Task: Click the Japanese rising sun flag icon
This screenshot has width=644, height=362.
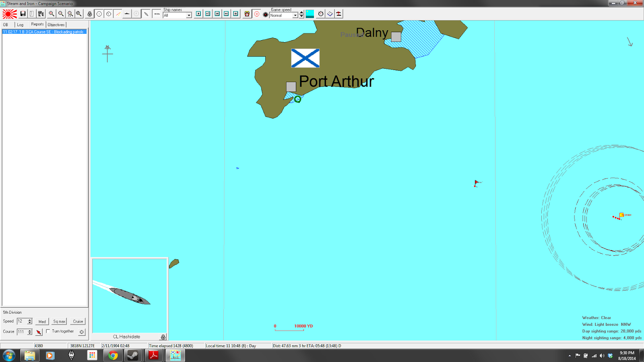Action: click(x=10, y=14)
